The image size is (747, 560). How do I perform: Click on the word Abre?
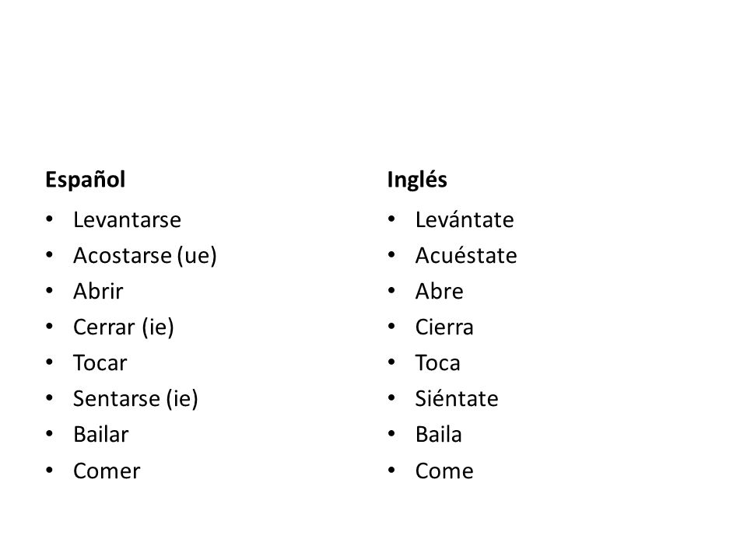[439, 292]
